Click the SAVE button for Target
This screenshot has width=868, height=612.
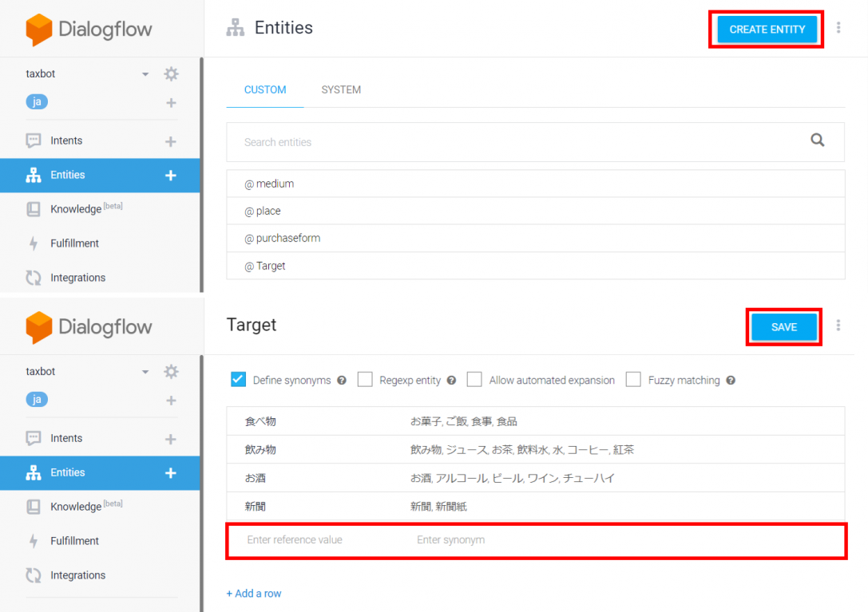[x=783, y=327]
